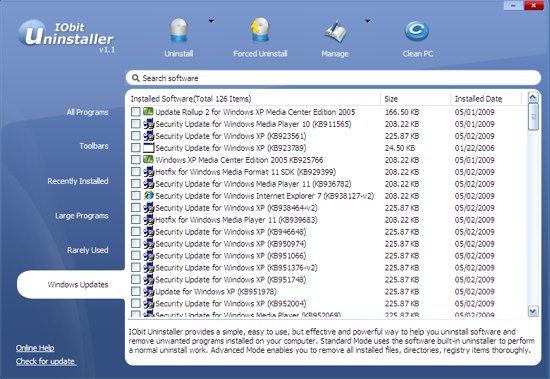Select Security Update for Windows XP (KB951066) row
Image resolution: width=550 pixels, height=379 pixels.
(x=327, y=255)
